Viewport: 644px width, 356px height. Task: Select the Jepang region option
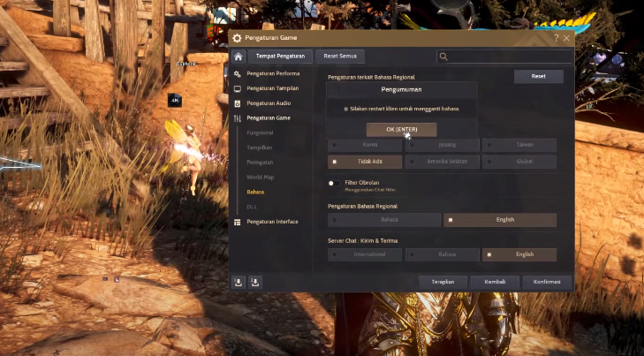click(443, 145)
